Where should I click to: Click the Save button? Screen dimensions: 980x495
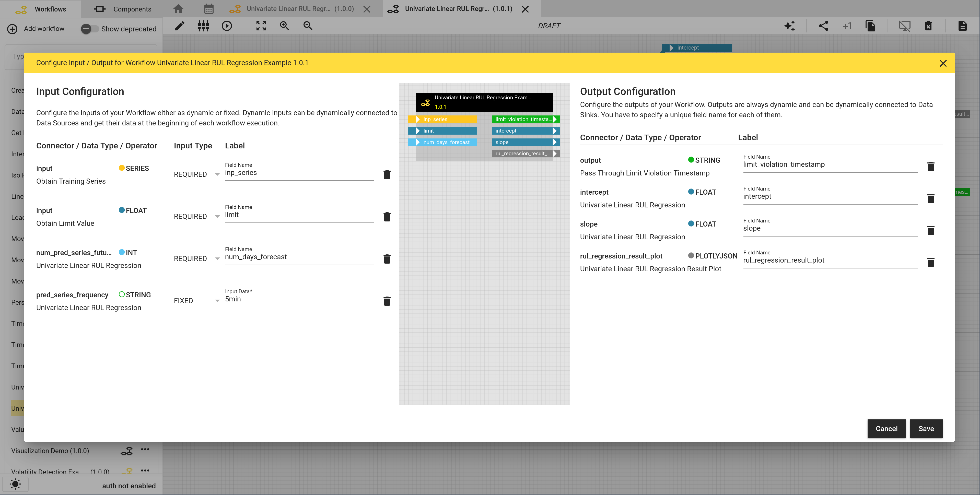(926, 429)
